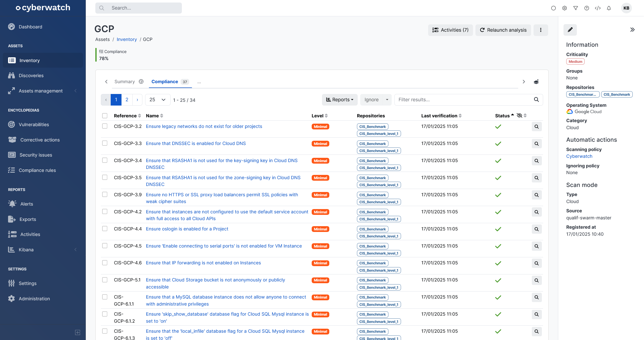Collapse the sidebar using bottom arrow icon
This screenshot has width=644, height=340.
click(78, 332)
